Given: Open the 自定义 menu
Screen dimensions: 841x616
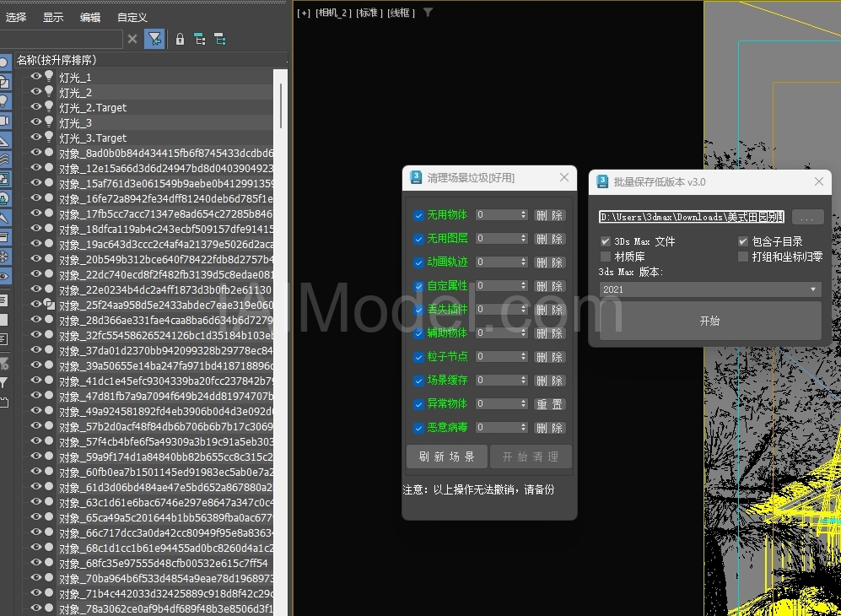Looking at the screenshot, I should click(x=132, y=17).
